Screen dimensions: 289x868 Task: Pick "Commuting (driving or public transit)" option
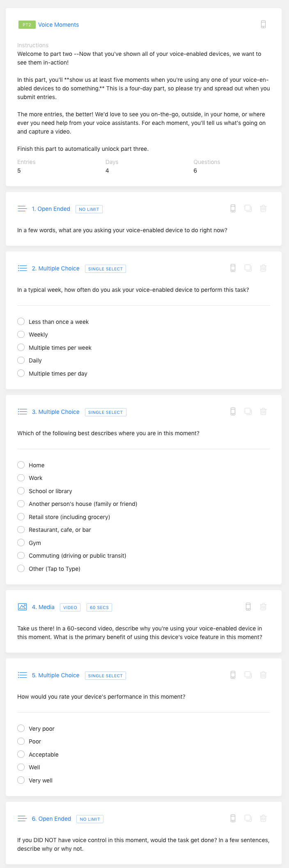21,556
